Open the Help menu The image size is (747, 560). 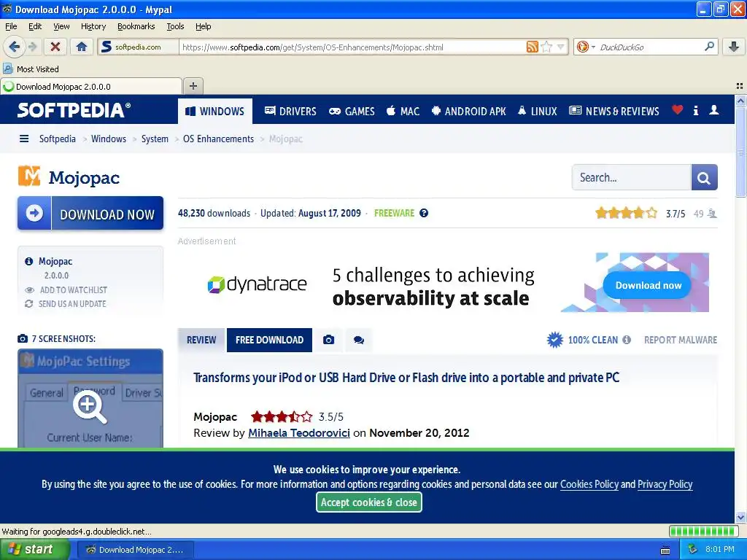click(x=203, y=26)
